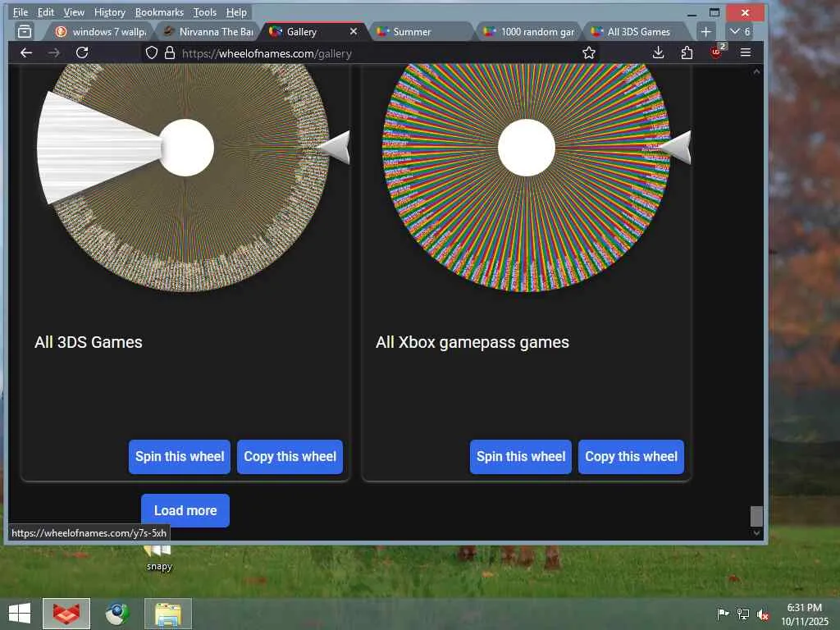Click the taskbar clock showing 6:31 PM
840x630 pixels.
(x=804, y=614)
